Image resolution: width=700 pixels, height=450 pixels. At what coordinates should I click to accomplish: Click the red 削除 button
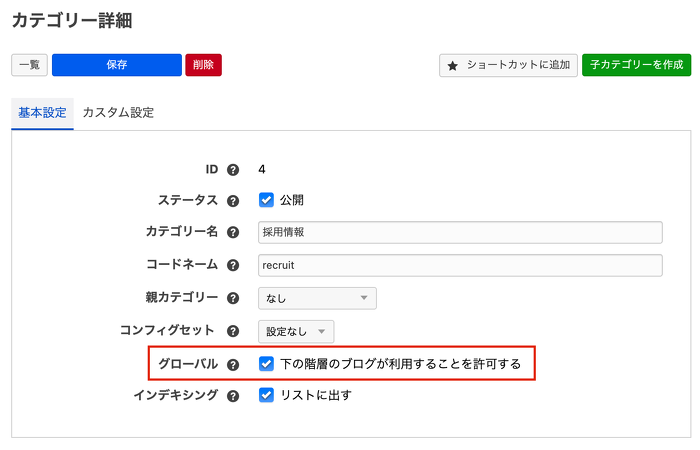203,65
